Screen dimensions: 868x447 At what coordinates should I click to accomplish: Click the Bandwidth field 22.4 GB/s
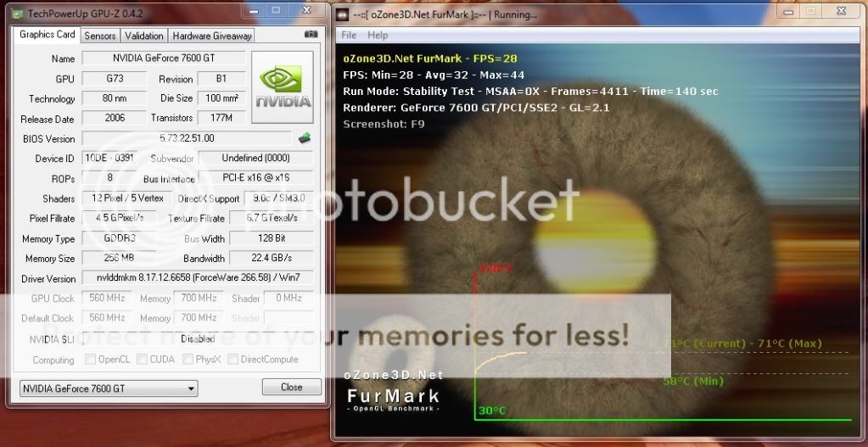pyautogui.click(x=272, y=258)
